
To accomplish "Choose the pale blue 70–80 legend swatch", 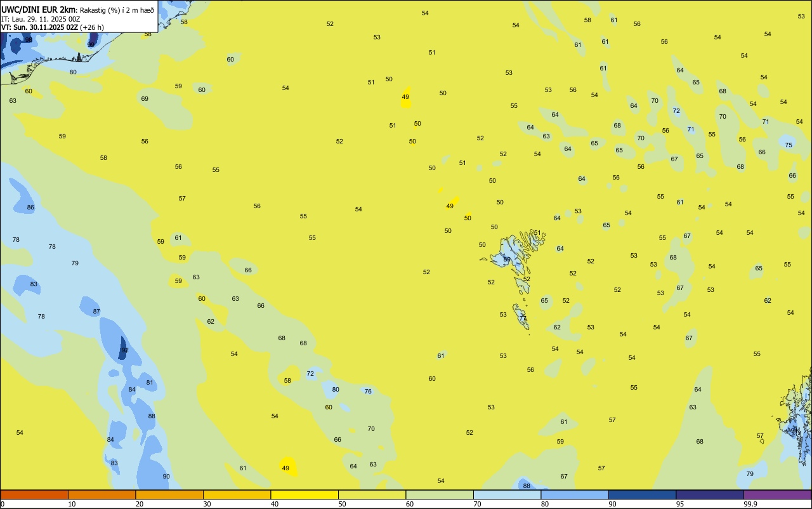I will (507, 494).
